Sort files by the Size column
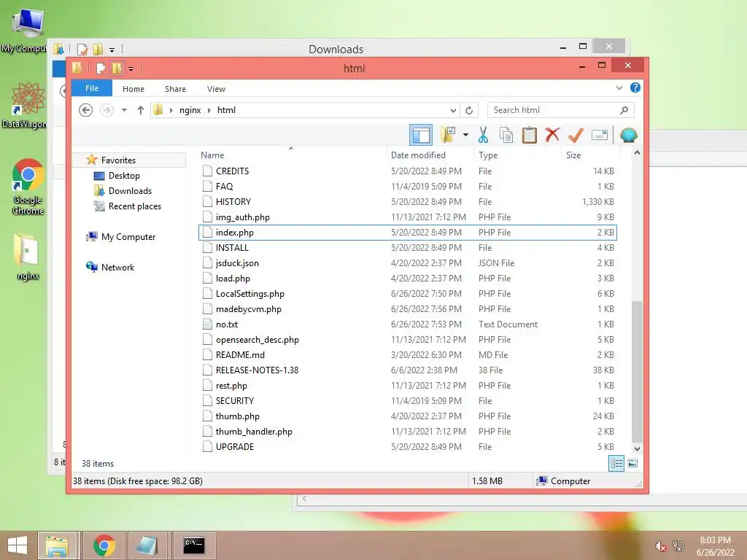 click(x=573, y=155)
